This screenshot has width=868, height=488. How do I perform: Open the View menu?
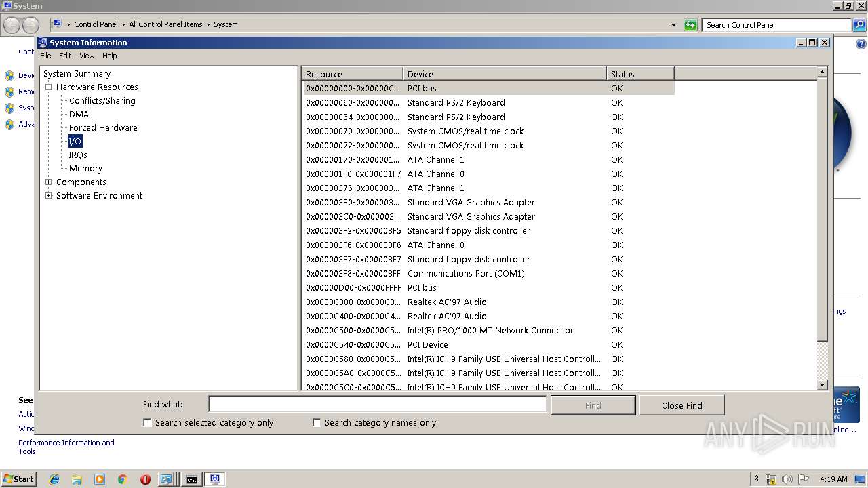pyautogui.click(x=87, y=56)
